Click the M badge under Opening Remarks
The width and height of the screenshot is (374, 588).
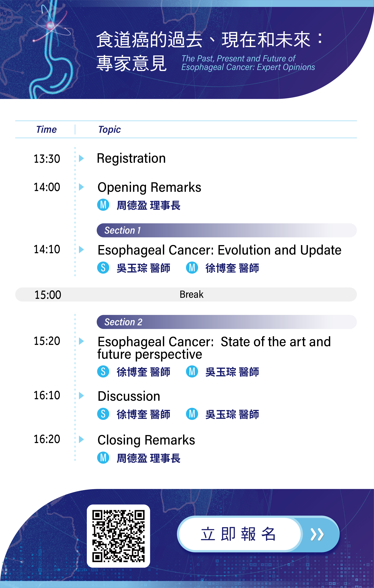[103, 205]
